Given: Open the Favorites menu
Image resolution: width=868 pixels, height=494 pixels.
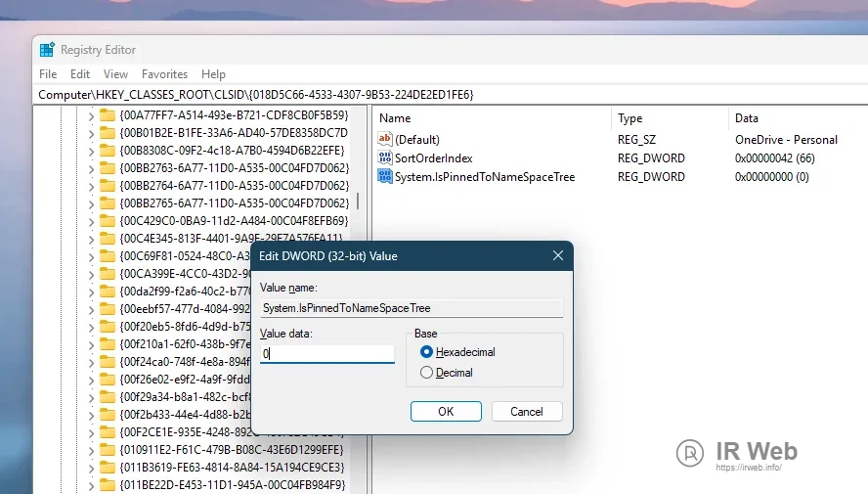Looking at the screenshot, I should [x=164, y=74].
